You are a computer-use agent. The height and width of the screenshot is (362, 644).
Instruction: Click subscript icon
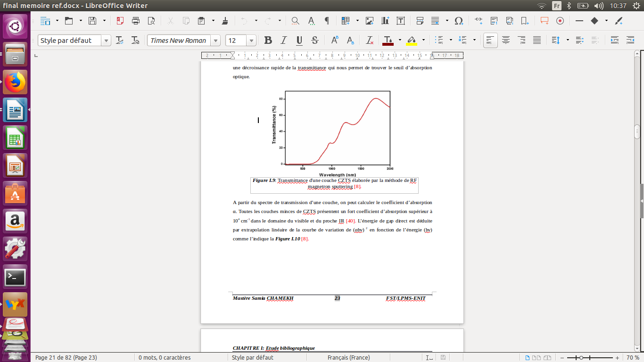click(x=350, y=40)
